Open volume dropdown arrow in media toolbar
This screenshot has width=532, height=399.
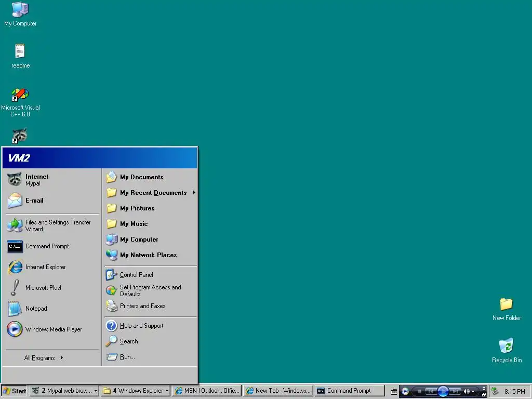coord(473,392)
